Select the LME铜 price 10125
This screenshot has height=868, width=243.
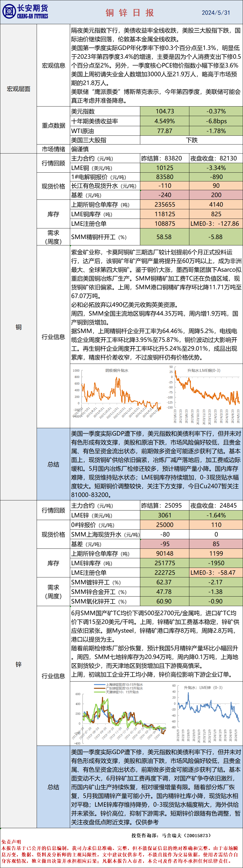coord(164,168)
